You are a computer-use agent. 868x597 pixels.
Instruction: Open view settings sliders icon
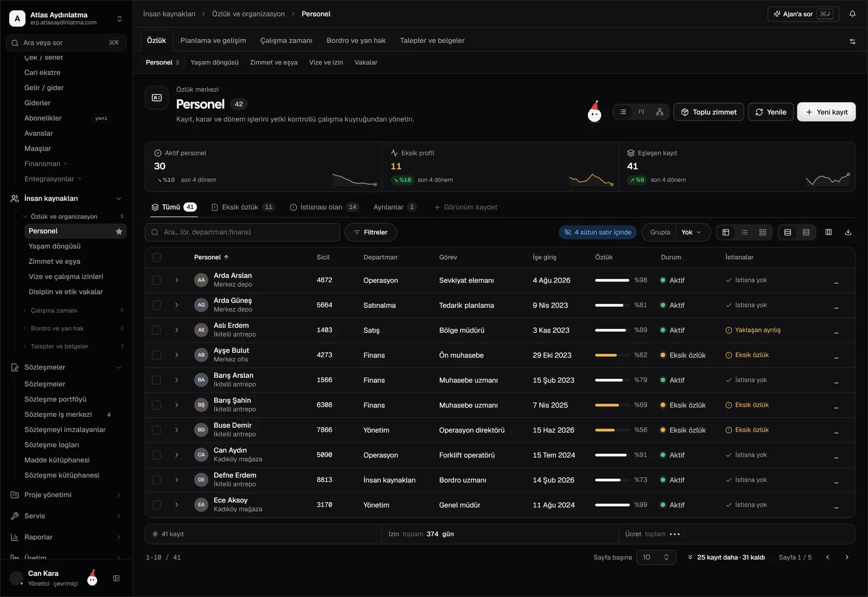[852, 41]
